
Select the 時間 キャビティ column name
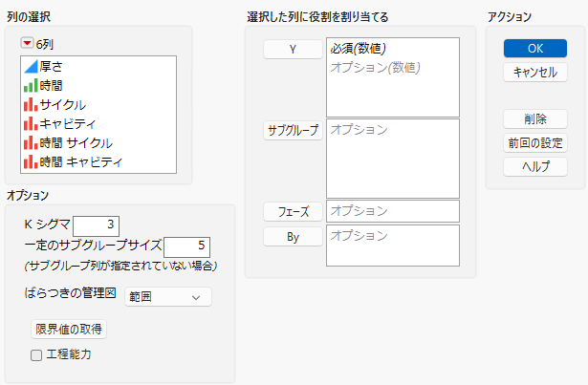point(81,162)
